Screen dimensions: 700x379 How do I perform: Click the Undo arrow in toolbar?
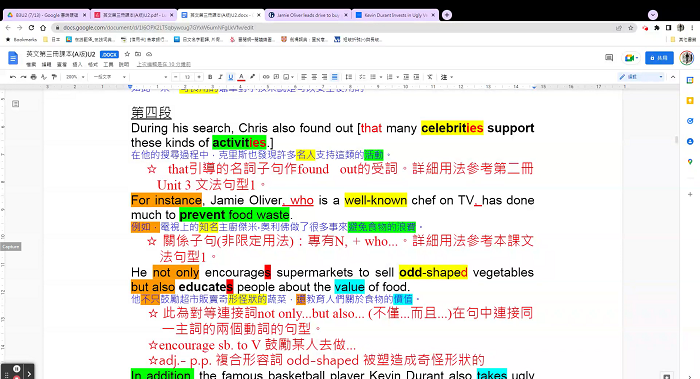tap(13, 77)
